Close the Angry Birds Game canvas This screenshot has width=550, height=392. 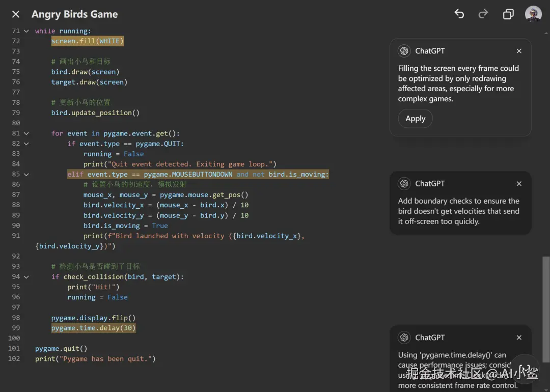point(15,14)
